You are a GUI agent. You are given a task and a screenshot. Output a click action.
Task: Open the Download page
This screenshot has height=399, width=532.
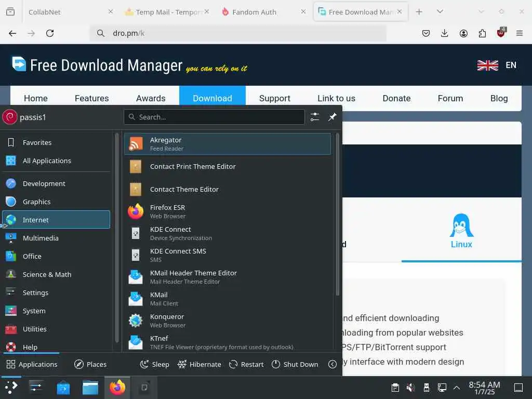(212, 98)
